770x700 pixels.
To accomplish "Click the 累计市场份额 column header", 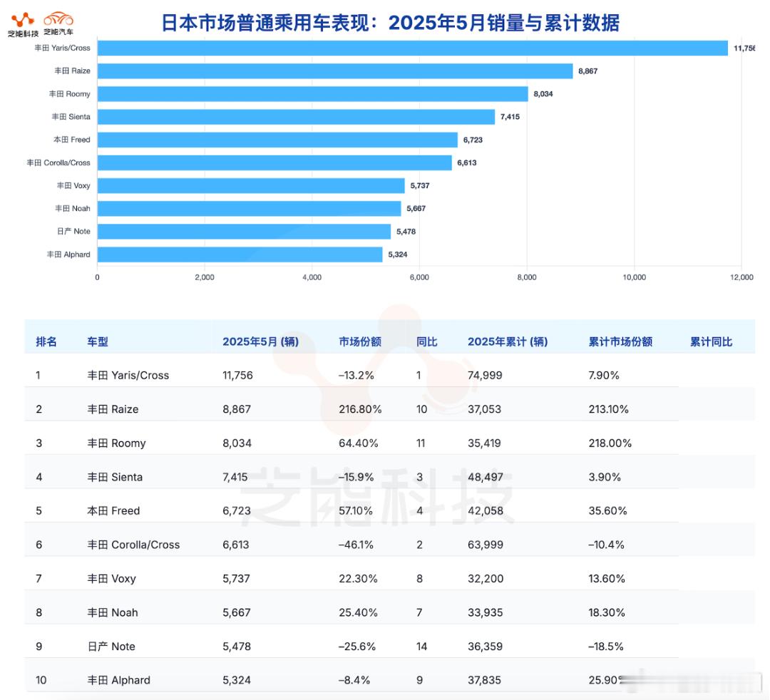I will pos(621,341).
